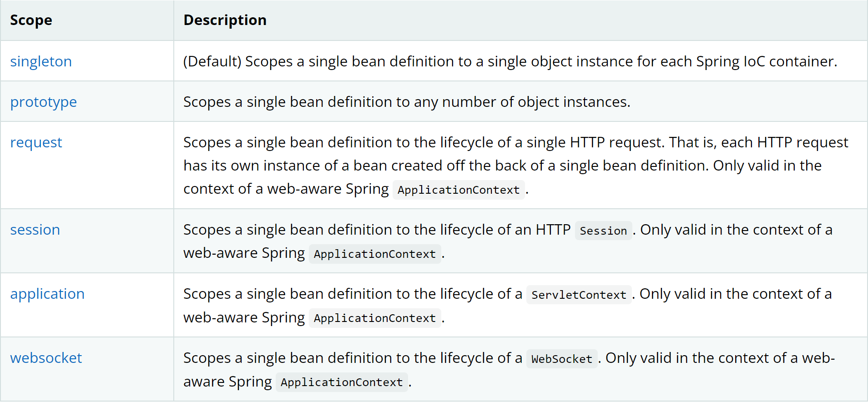Open the singleton scope link
This screenshot has width=868, height=402.
(41, 61)
